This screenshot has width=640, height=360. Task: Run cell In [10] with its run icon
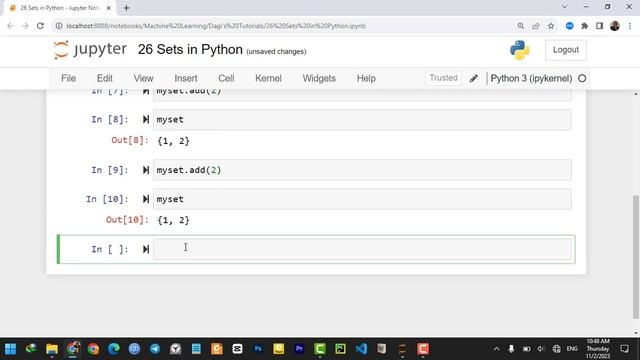pos(146,199)
